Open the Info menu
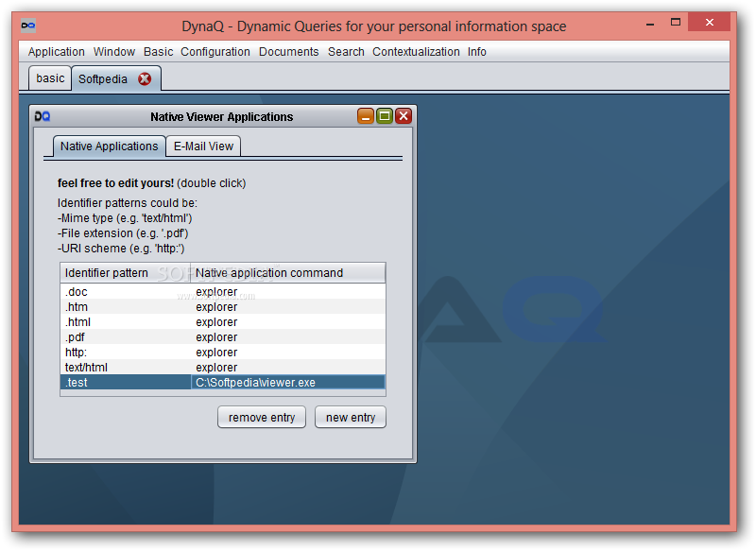This screenshot has width=756, height=551. [x=477, y=52]
